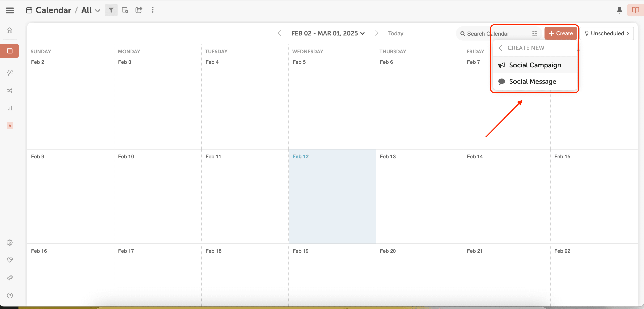Open the calendar filter icon
This screenshot has height=309, width=644.
pos(111,10)
